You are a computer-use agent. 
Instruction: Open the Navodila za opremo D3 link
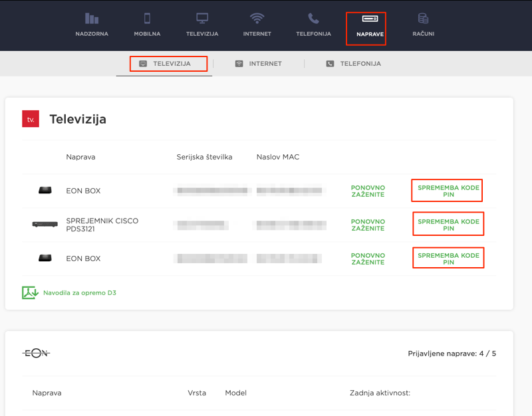(80, 293)
